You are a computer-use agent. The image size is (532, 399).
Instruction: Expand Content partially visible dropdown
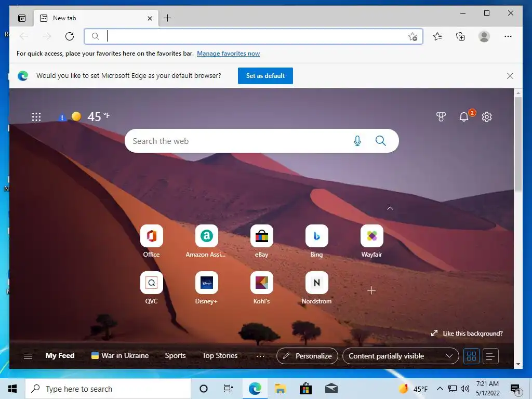click(401, 356)
